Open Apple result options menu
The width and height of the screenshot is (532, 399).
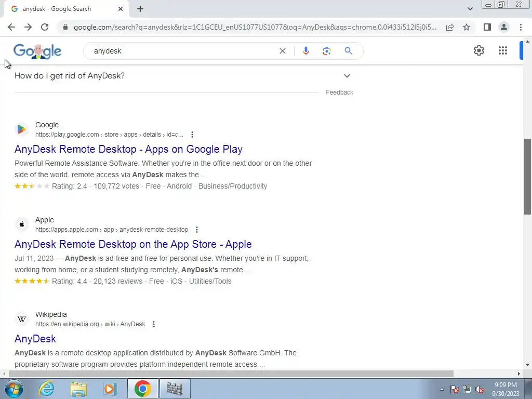click(197, 230)
